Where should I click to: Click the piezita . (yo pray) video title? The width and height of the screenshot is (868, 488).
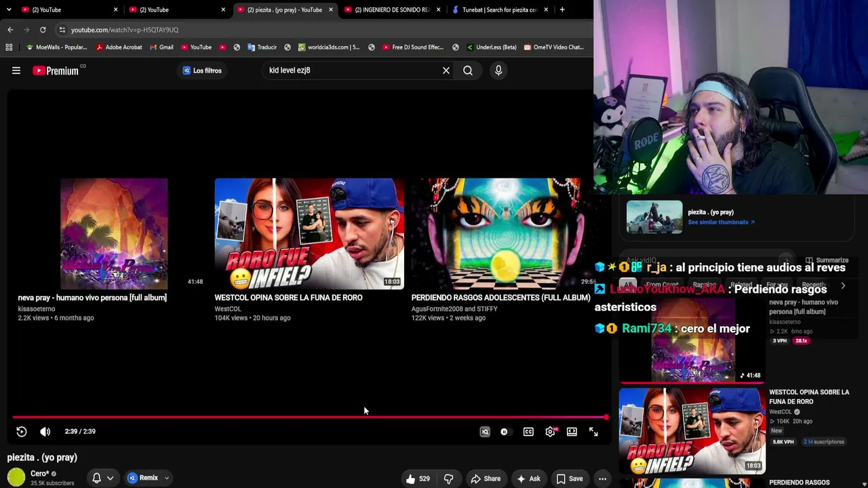(42, 457)
